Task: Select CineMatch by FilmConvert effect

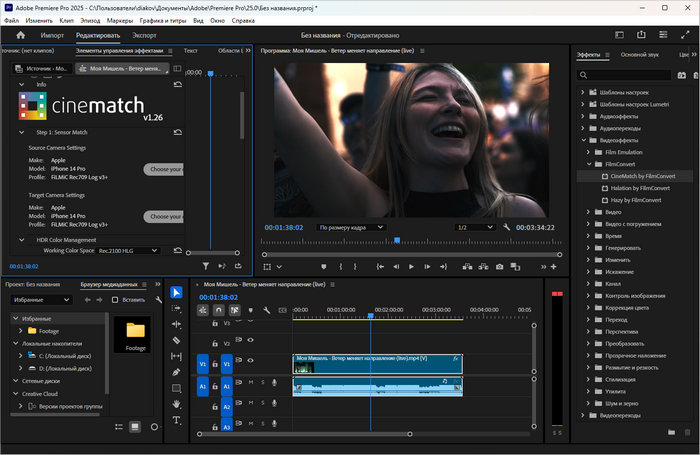Action: (x=642, y=175)
